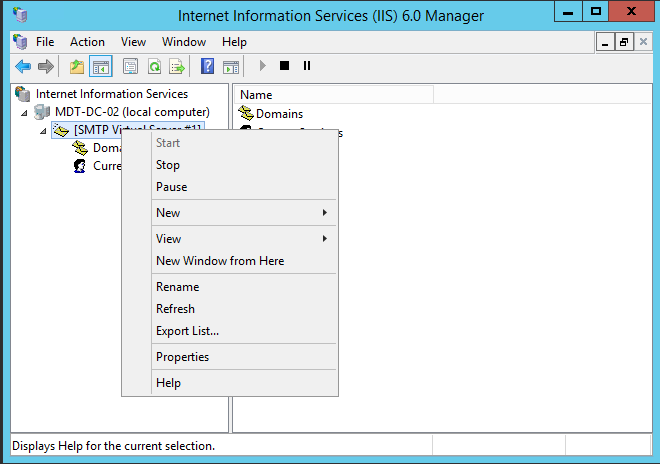Click the SMTP Virtual Server envelope icon
660x464 pixels.
pyautogui.click(x=61, y=130)
